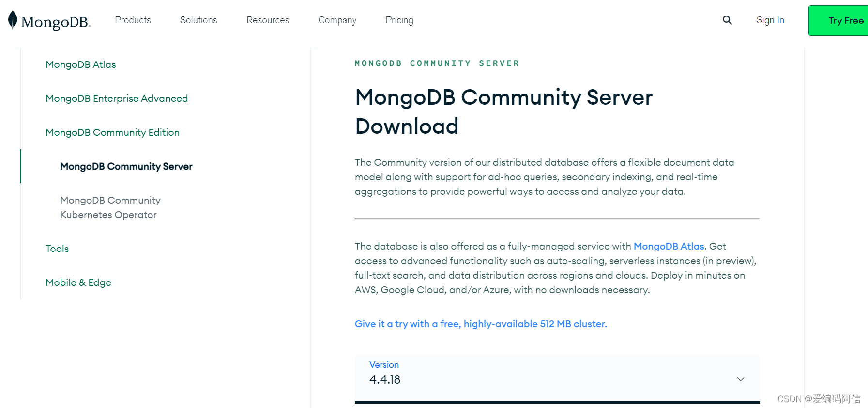Screen dimensions: 868x408
Task: Follow the MongoDB Atlas inline link
Action: coord(669,246)
